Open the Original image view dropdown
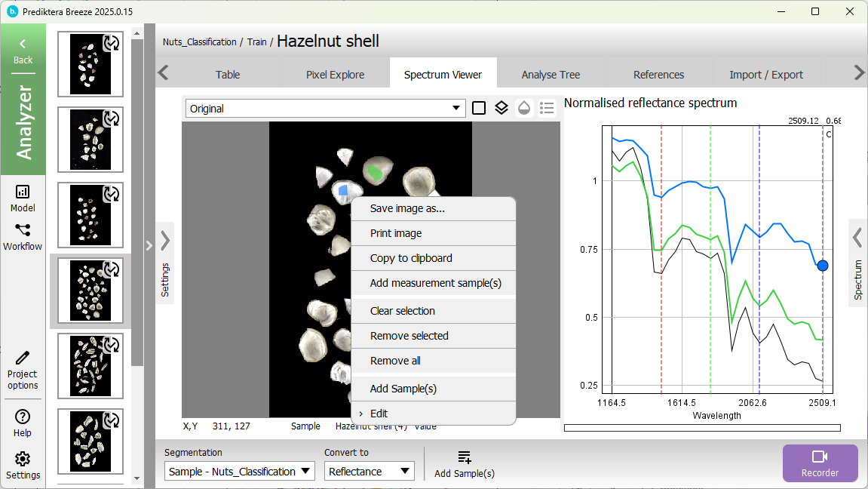This screenshot has height=489, width=868. 325,109
